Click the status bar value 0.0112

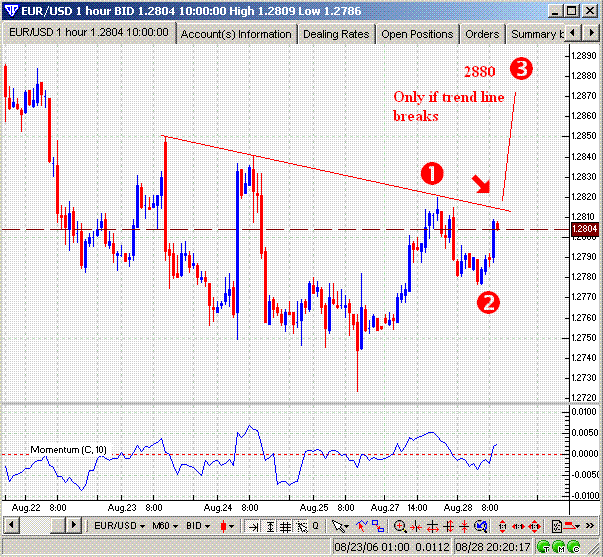432,546
